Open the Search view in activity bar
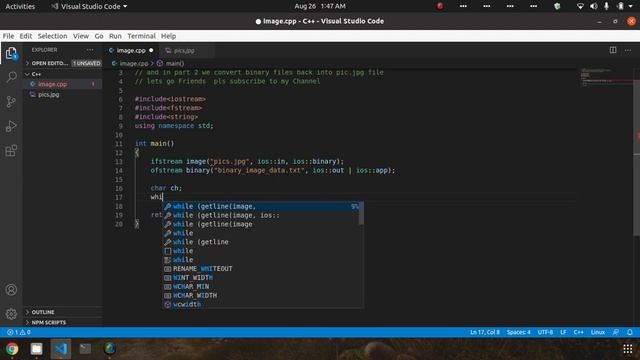Image resolution: width=640 pixels, height=360 pixels. click(x=11, y=77)
